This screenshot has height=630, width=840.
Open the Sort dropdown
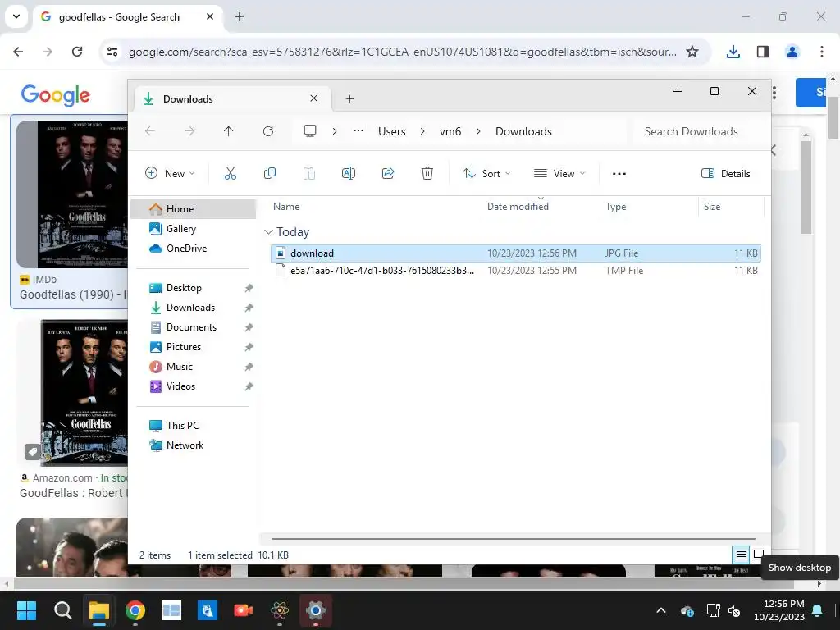click(x=487, y=173)
